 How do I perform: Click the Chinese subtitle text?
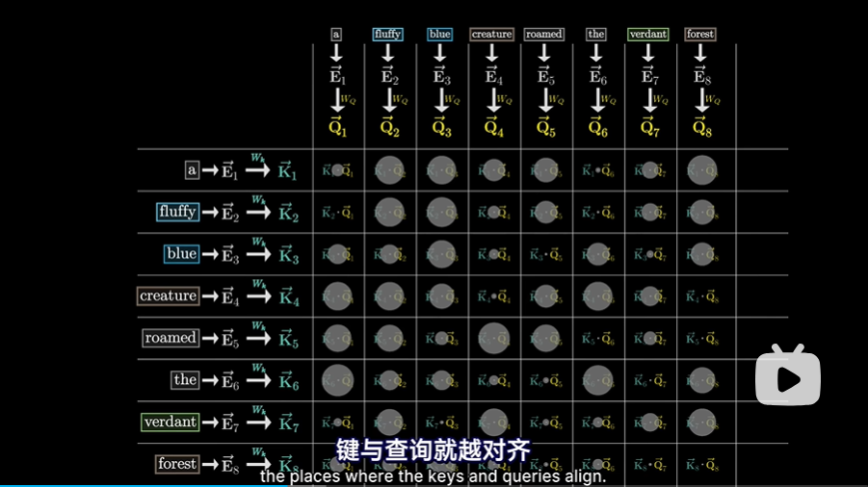[433, 450]
